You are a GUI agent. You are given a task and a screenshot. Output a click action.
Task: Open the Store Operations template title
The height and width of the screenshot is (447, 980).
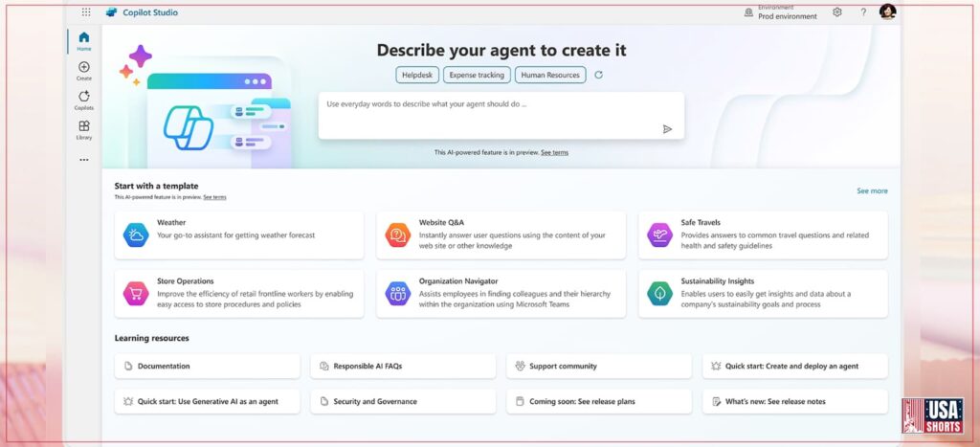point(185,281)
